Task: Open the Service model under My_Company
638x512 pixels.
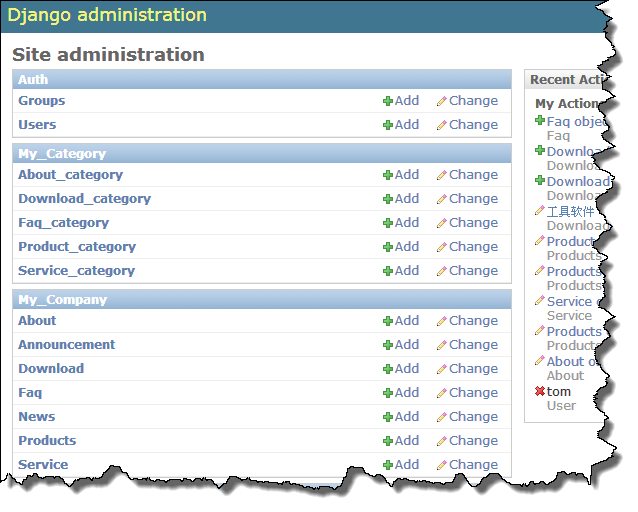Action: coord(43,465)
